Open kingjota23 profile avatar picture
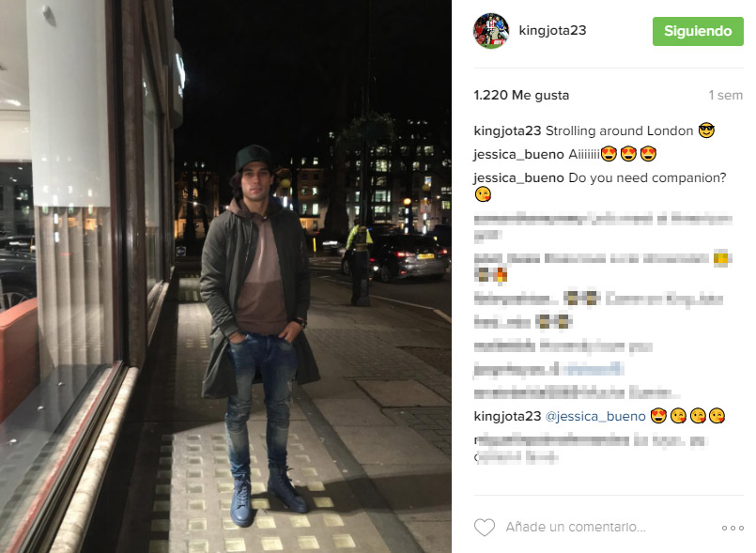The image size is (756, 553). click(x=491, y=31)
